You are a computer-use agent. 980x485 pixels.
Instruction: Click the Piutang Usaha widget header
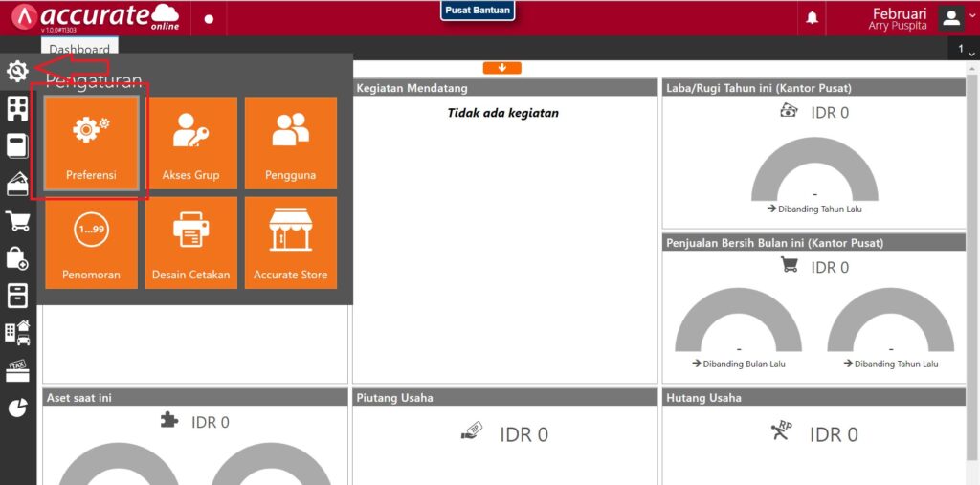point(505,398)
